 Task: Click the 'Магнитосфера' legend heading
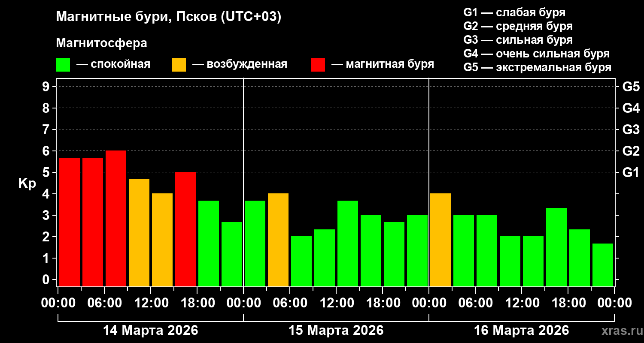pyautogui.click(x=102, y=43)
